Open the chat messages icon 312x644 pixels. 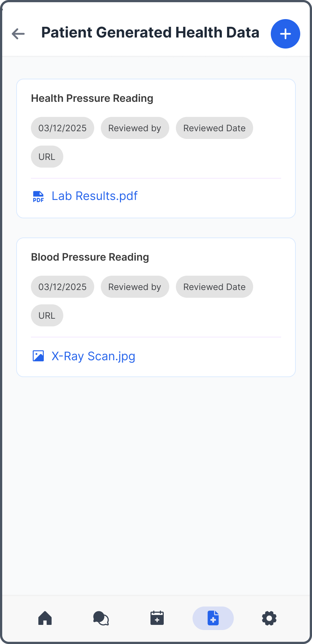click(101, 618)
